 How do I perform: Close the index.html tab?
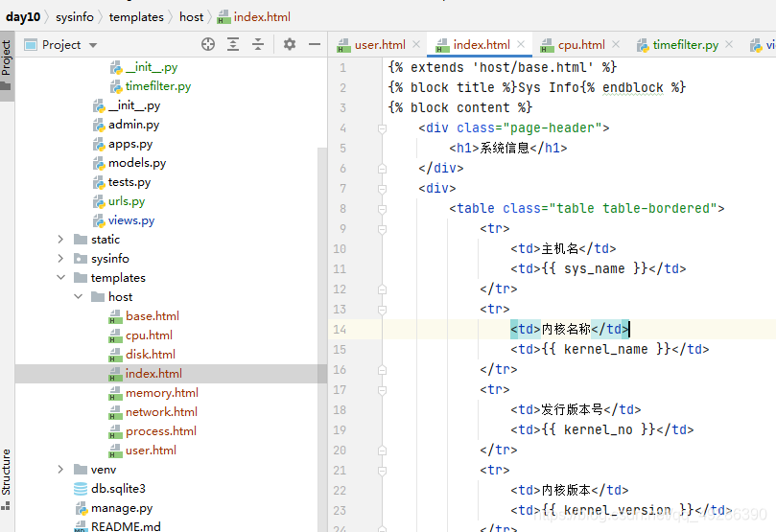(x=521, y=44)
